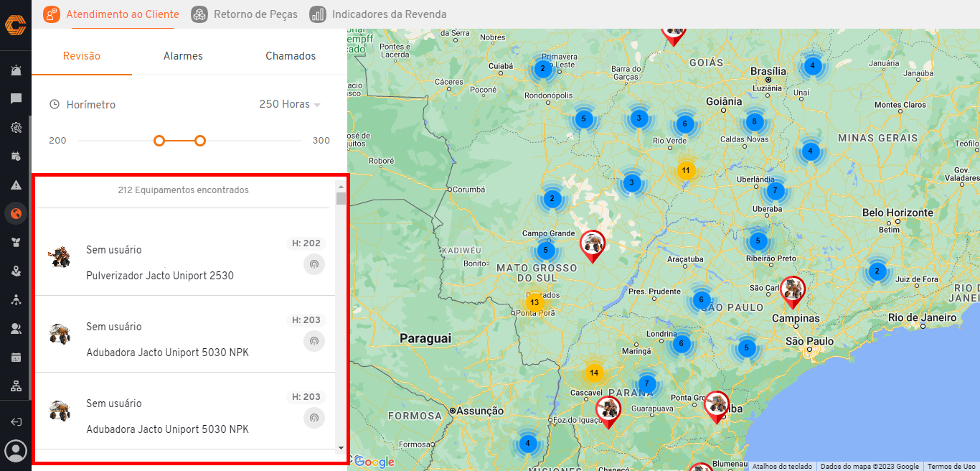Image resolution: width=980 pixels, height=471 pixels.
Task: Click the equipment list scrollbar up arrow
Action: tap(341, 186)
